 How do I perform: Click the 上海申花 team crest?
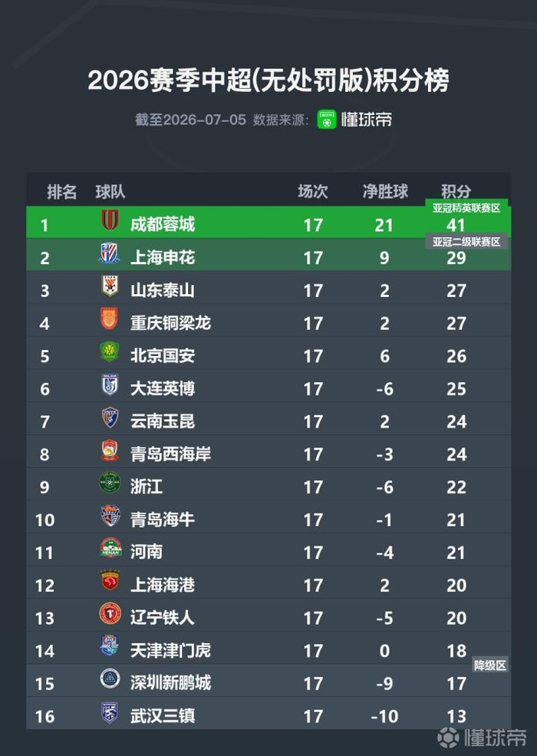pos(110,253)
